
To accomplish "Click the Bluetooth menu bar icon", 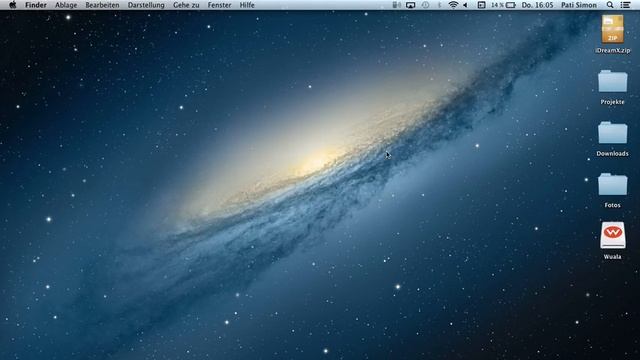I will point(440,5).
